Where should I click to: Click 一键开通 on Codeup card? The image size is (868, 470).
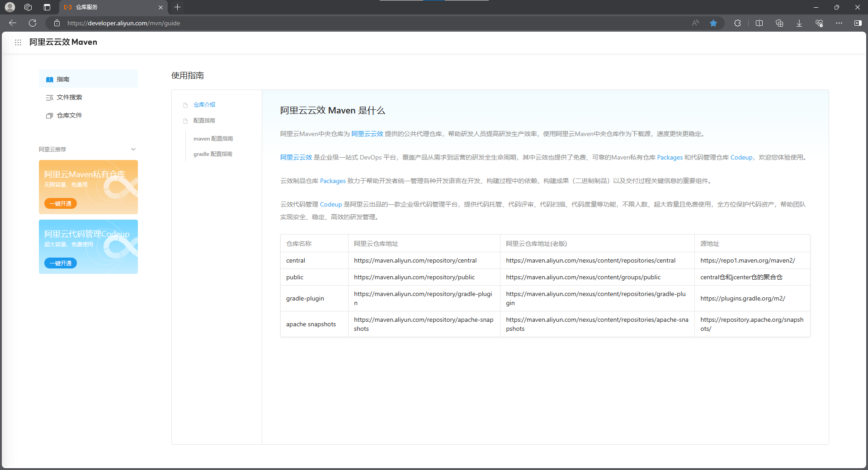coord(61,263)
